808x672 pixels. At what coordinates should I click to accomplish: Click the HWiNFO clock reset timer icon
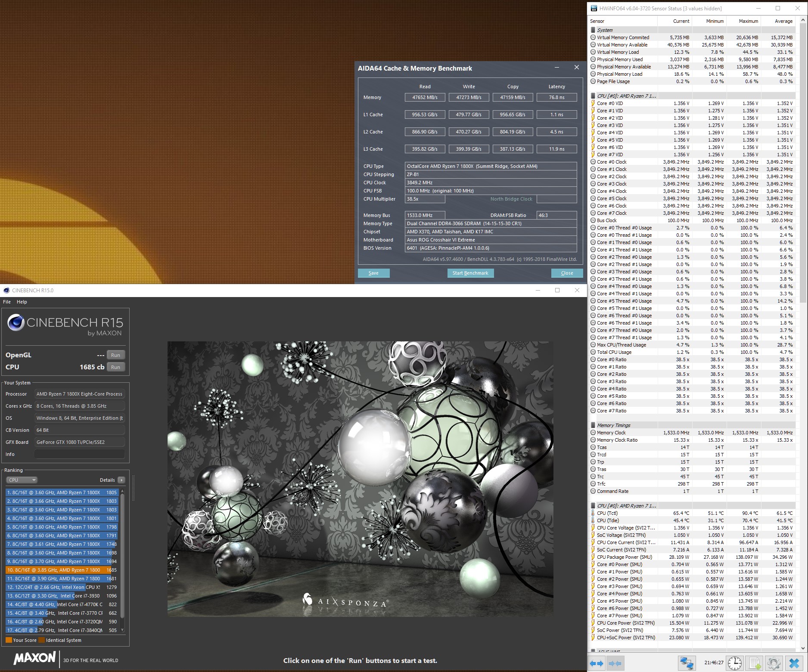735,663
